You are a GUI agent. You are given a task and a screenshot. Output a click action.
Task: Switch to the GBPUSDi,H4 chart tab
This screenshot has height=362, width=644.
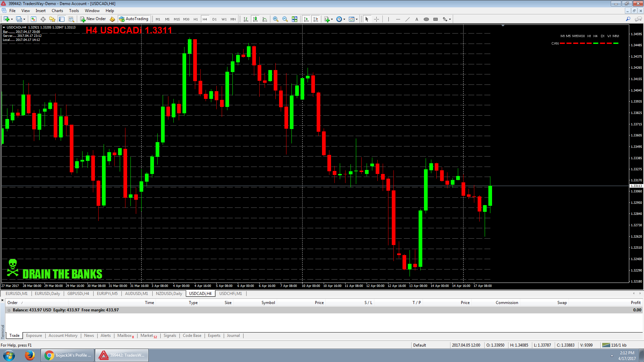[x=78, y=294]
